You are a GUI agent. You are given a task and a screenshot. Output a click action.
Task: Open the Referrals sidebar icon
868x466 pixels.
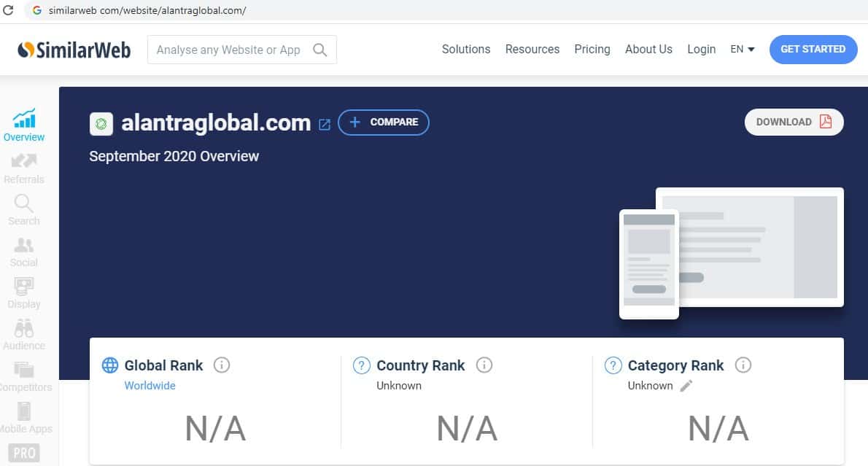point(24,167)
